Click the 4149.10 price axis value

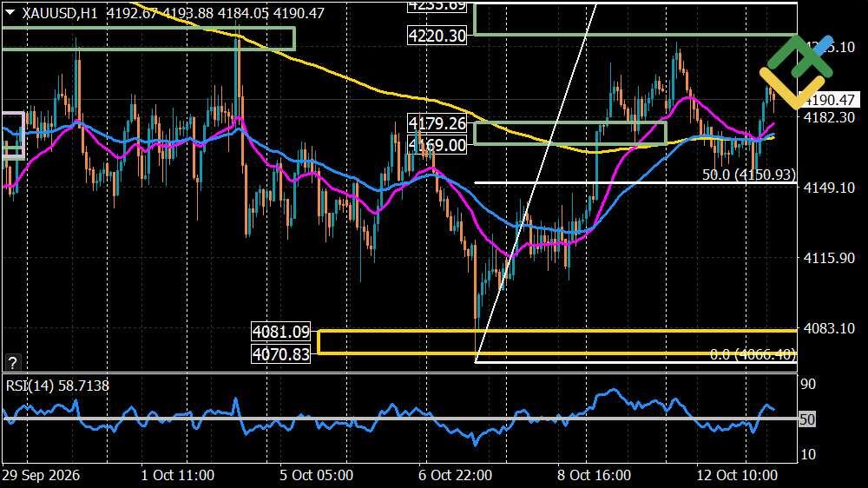pos(829,188)
